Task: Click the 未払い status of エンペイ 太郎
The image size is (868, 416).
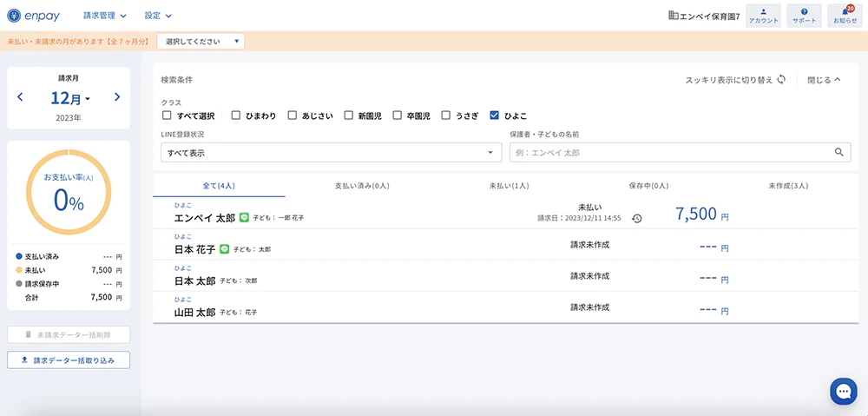Action: coord(589,207)
